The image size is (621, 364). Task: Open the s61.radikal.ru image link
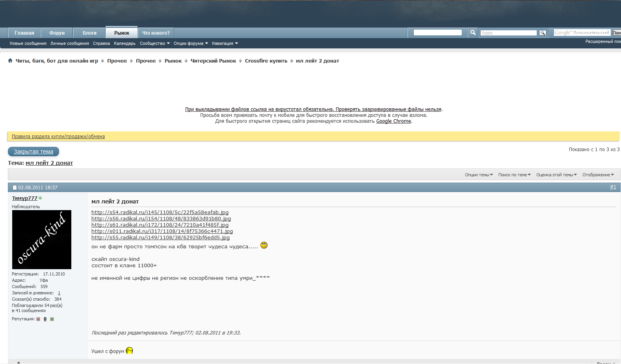point(160,225)
